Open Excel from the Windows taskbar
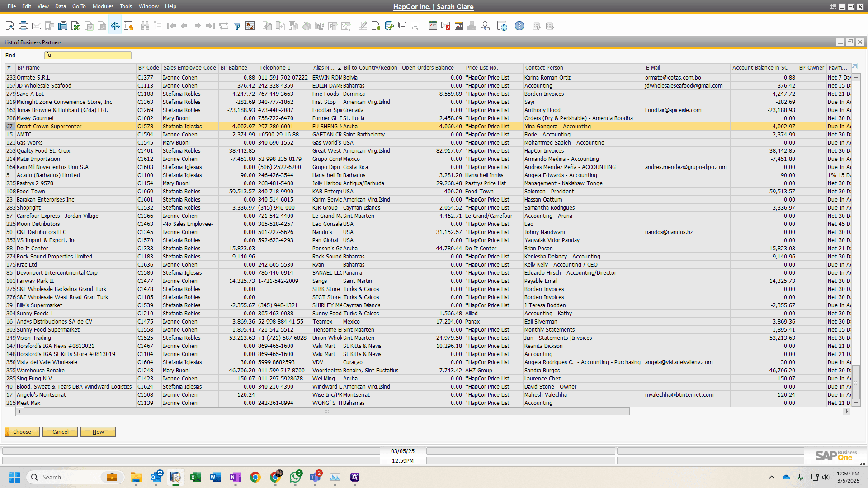The height and width of the screenshot is (488, 868). click(195, 477)
